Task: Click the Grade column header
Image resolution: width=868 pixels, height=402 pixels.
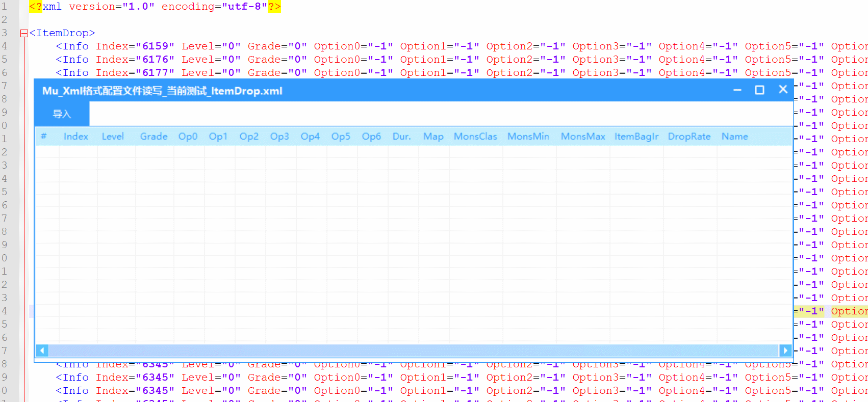Action: 154,137
